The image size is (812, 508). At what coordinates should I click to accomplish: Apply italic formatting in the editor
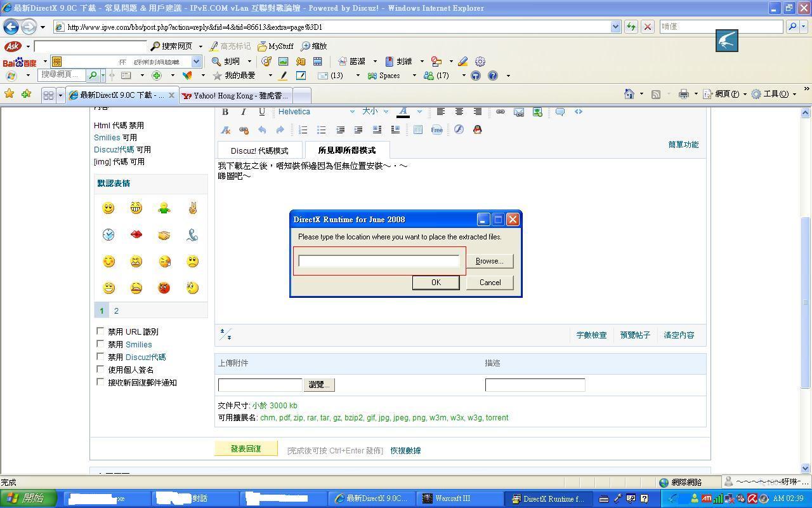pos(243,112)
